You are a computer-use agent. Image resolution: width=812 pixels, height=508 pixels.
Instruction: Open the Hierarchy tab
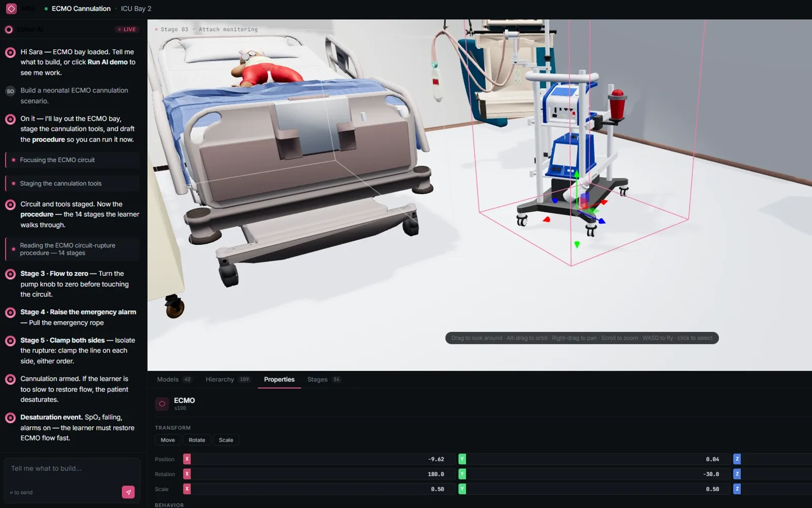coord(228,379)
